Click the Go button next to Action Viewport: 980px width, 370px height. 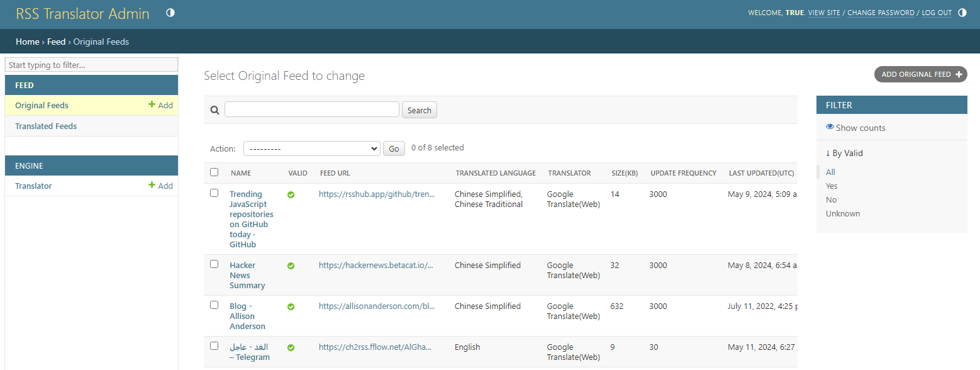[x=394, y=149]
